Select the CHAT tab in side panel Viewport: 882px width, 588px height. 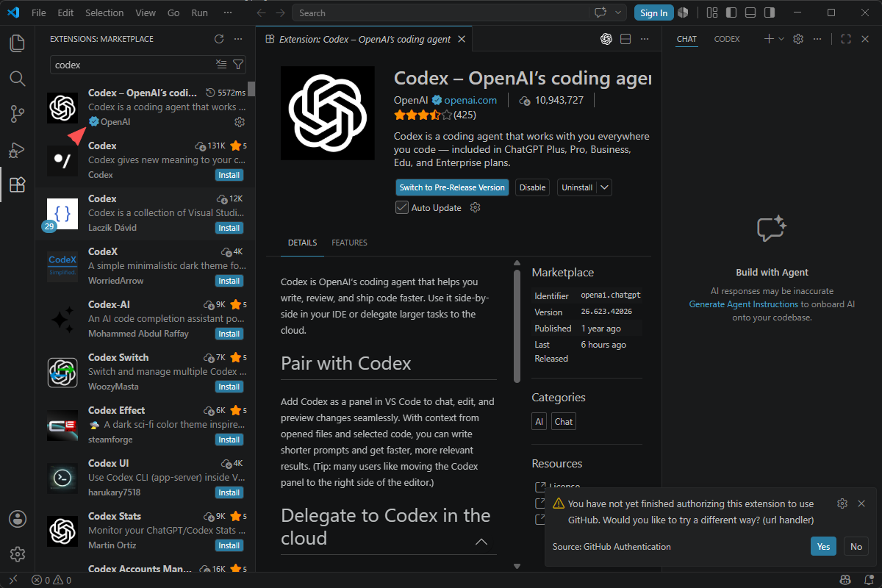[x=686, y=39]
